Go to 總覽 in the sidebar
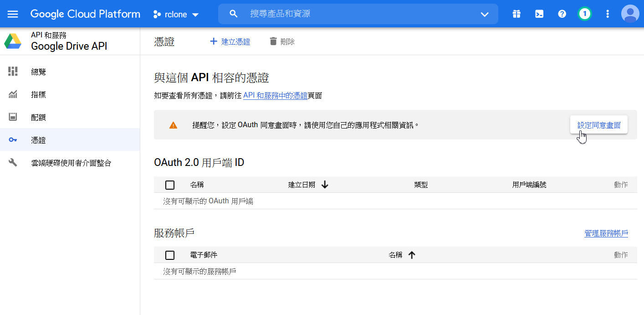The width and height of the screenshot is (644, 315). [x=38, y=72]
